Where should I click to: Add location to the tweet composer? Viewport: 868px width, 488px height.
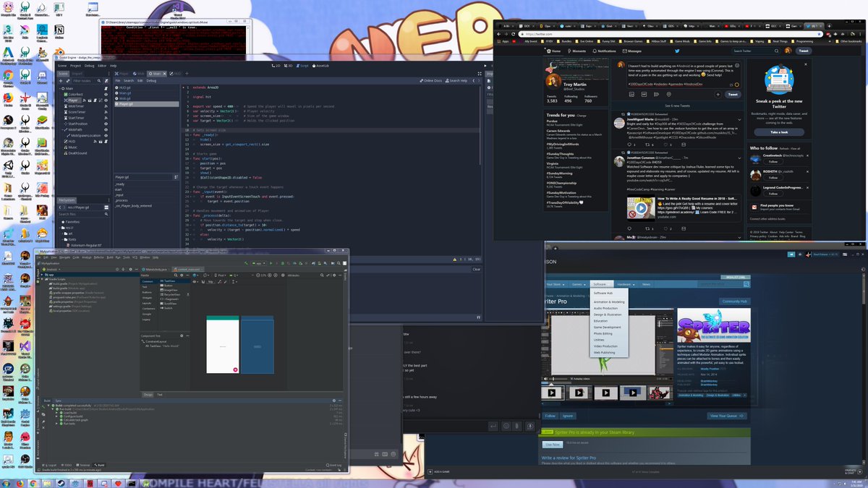click(669, 94)
